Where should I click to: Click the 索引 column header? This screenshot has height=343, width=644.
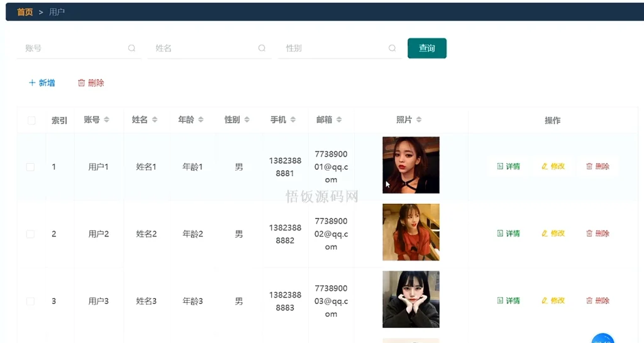(x=59, y=120)
